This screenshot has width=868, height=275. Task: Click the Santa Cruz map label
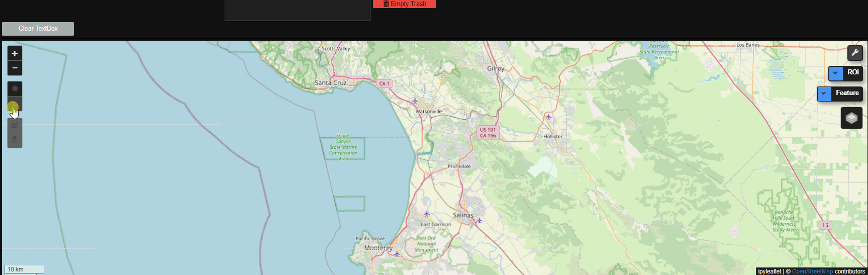[x=330, y=82]
